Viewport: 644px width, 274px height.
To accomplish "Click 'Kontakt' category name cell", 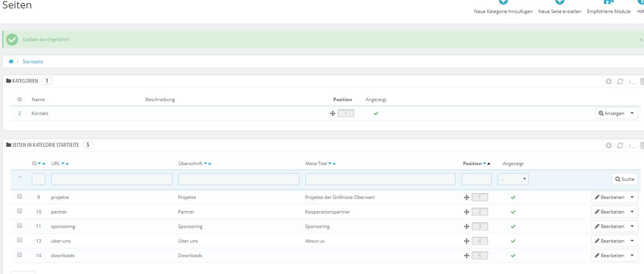I will (x=40, y=113).
